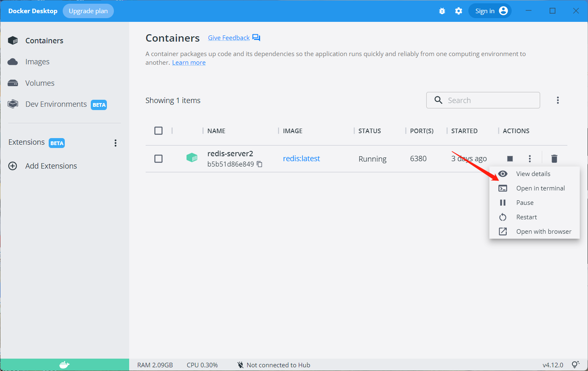Open the redis:latest image link
Screen dimensions: 588x371
(x=301, y=159)
